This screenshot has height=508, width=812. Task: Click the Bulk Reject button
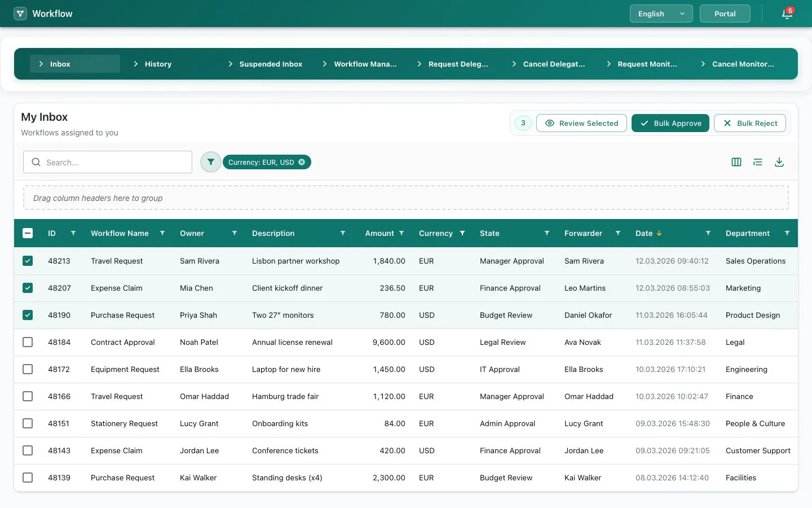pos(750,123)
